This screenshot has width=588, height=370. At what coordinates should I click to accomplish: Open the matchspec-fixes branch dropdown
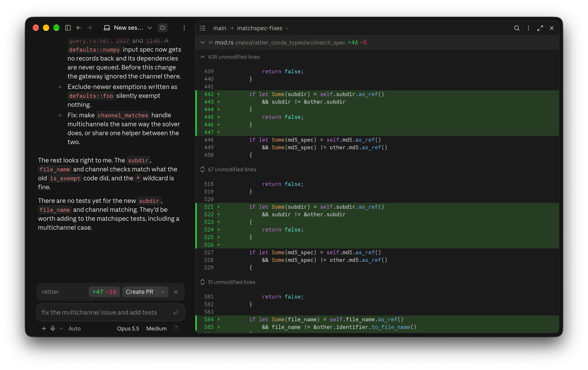pyautogui.click(x=263, y=28)
